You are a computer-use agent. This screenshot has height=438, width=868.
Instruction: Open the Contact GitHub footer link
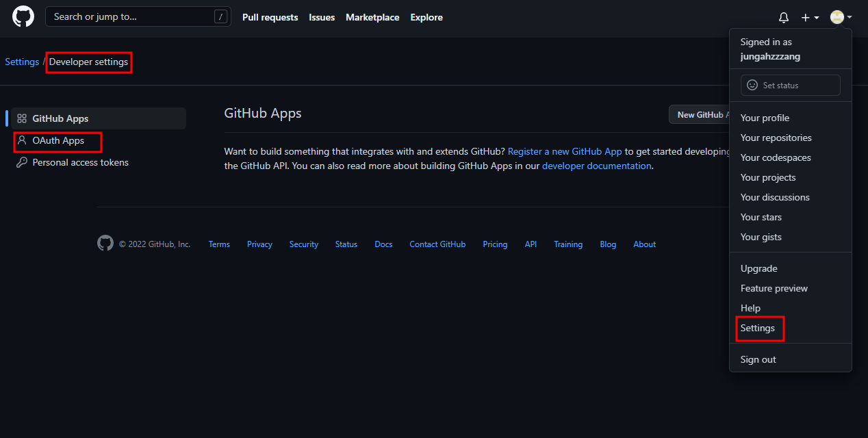[437, 244]
